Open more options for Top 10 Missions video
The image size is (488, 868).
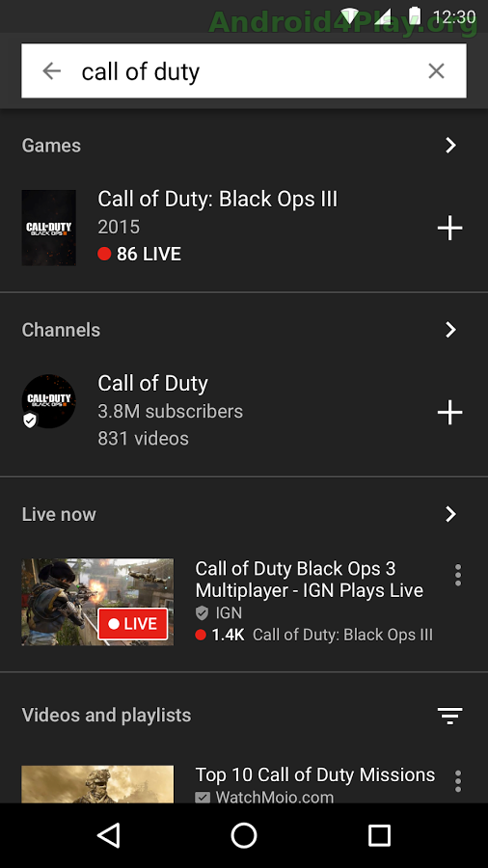[457, 781]
